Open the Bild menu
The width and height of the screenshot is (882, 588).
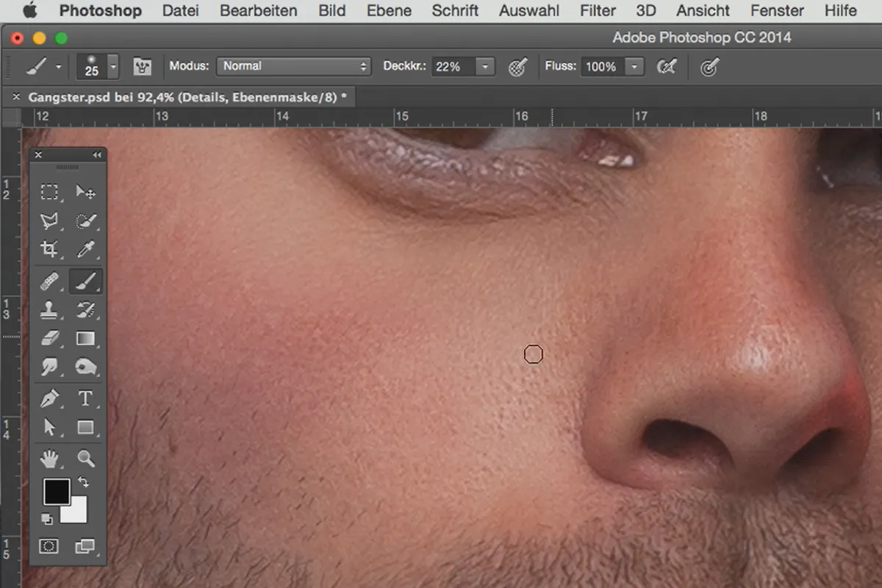point(332,10)
